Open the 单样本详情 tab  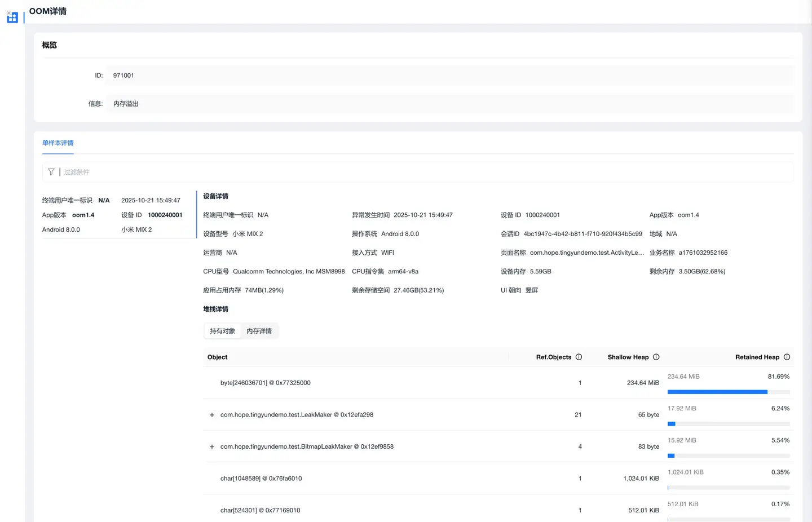tap(58, 143)
